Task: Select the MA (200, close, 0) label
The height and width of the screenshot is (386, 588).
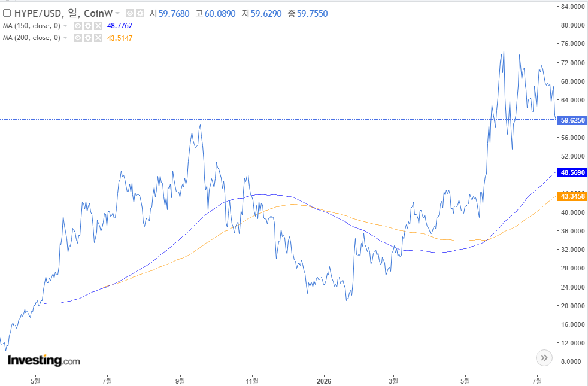Action: click(32, 38)
